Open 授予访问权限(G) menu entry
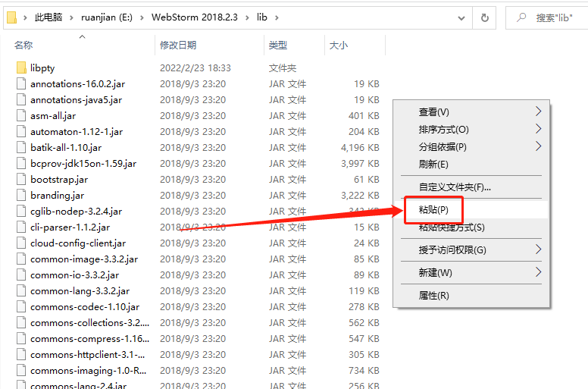 click(x=471, y=249)
